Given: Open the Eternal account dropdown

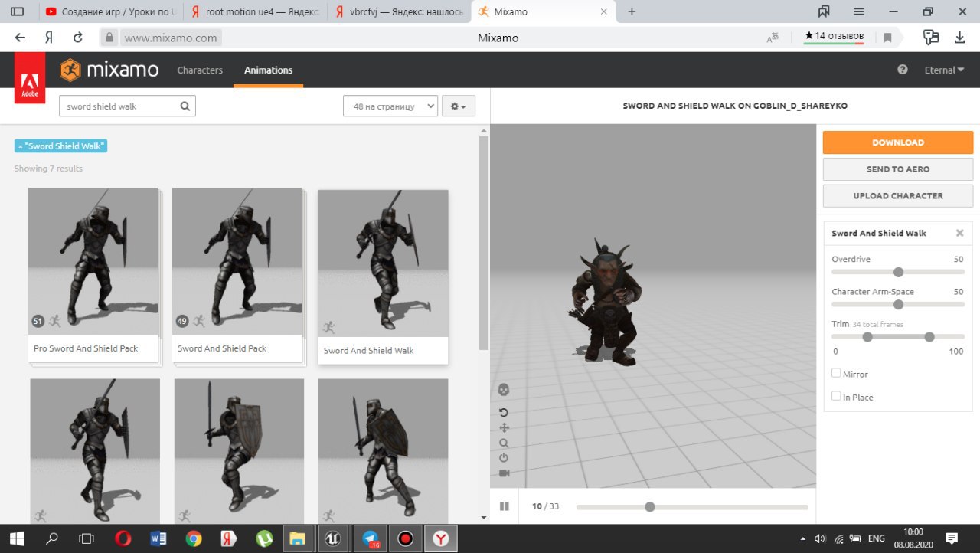Looking at the screenshot, I should pos(945,70).
